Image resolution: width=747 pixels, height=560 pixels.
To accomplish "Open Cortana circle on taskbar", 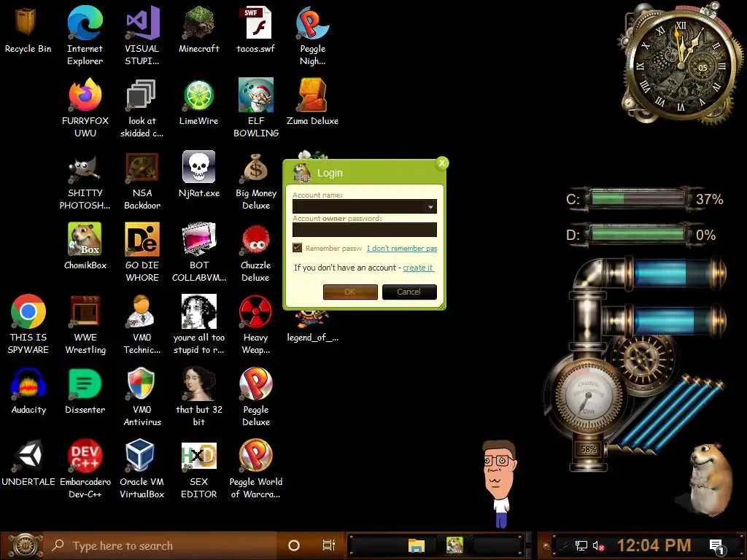I will click(x=294, y=545).
